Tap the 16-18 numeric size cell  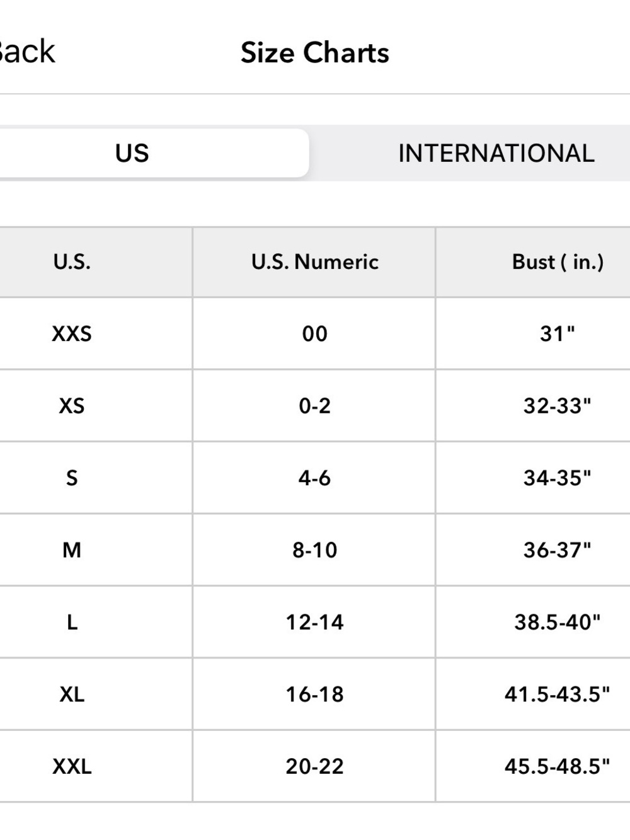[314, 694]
